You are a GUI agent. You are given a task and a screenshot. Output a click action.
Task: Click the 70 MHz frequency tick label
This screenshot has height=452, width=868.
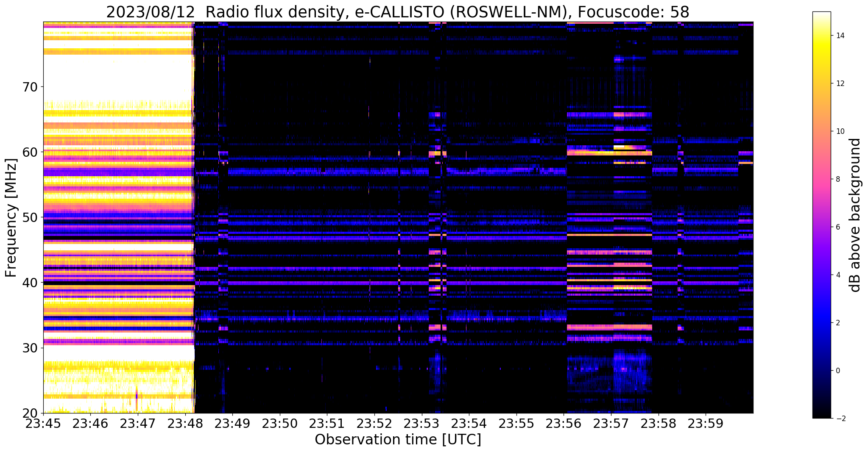[30, 87]
